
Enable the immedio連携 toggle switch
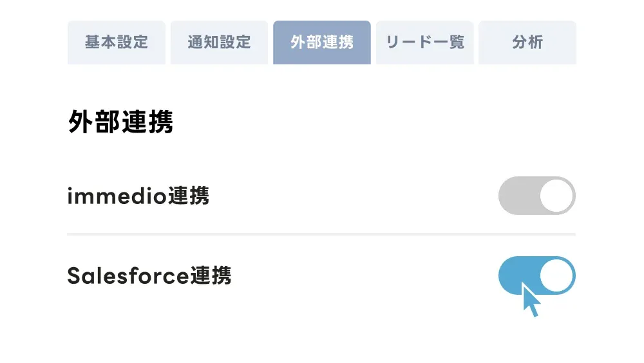point(536,196)
